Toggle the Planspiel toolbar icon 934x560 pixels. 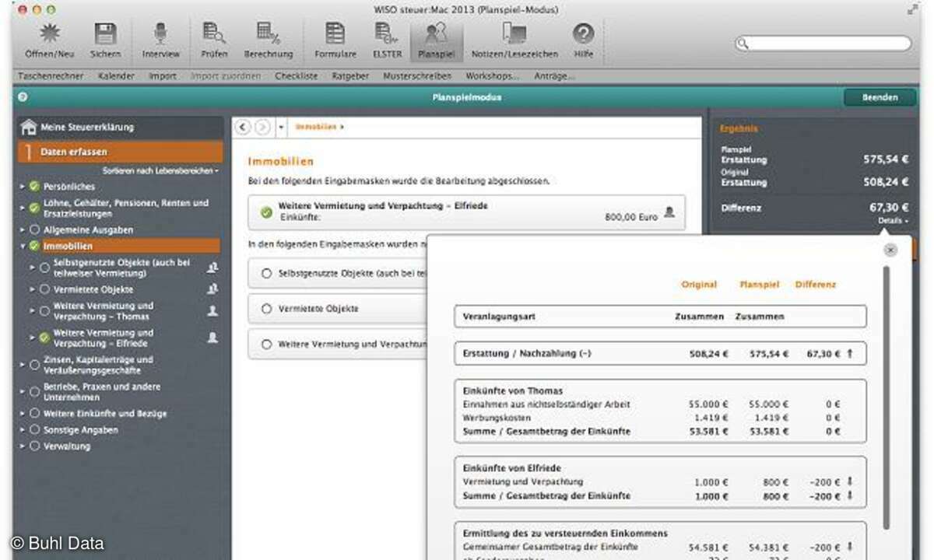point(437,34)
